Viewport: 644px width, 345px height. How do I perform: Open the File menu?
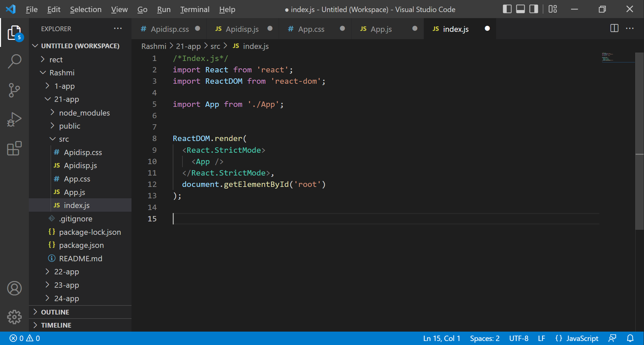32,9
